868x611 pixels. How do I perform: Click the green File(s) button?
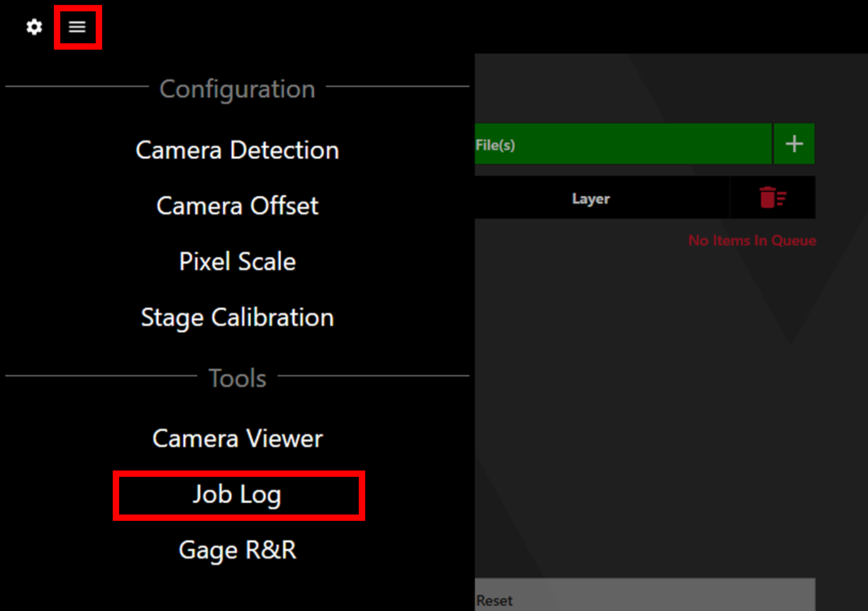[623, 144]
